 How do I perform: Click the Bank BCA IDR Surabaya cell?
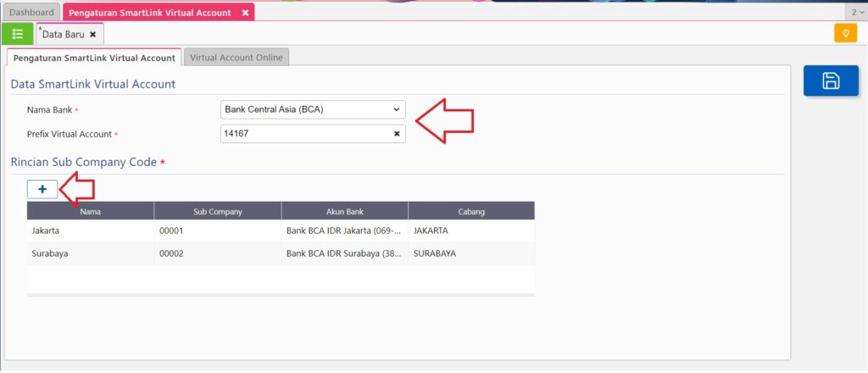click(345, 254)
